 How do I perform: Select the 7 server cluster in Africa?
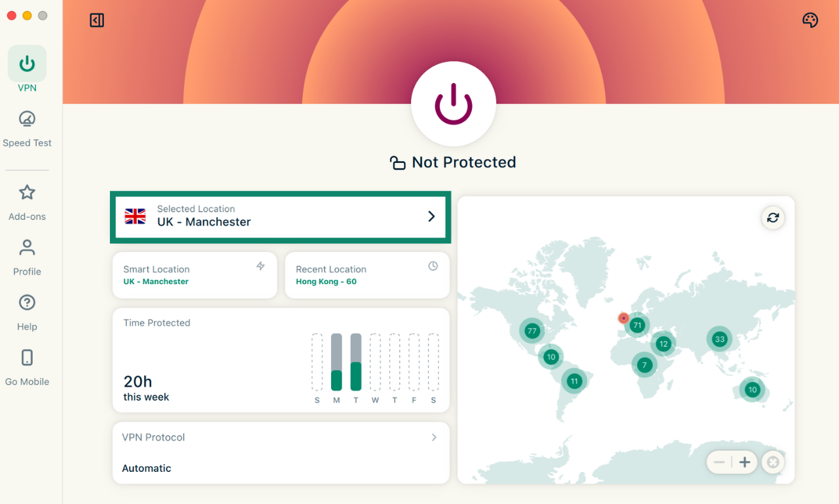click(x=645, y=365)
